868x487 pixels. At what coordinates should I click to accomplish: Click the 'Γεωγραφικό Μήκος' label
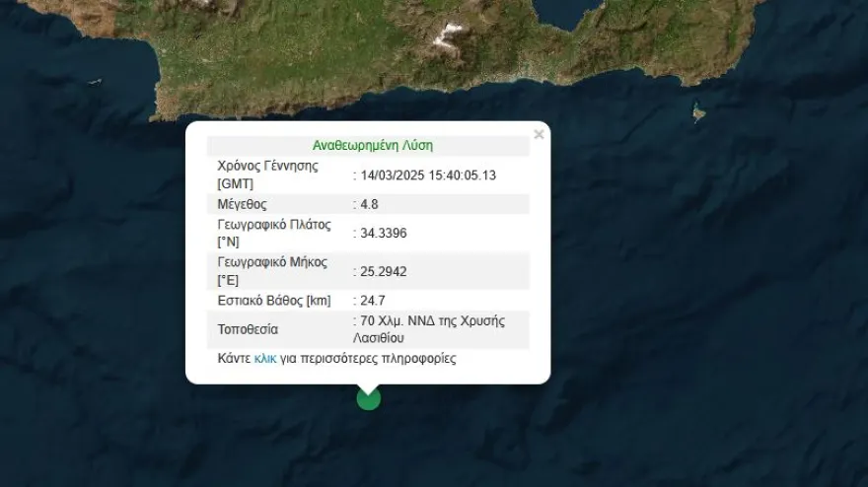272,262
